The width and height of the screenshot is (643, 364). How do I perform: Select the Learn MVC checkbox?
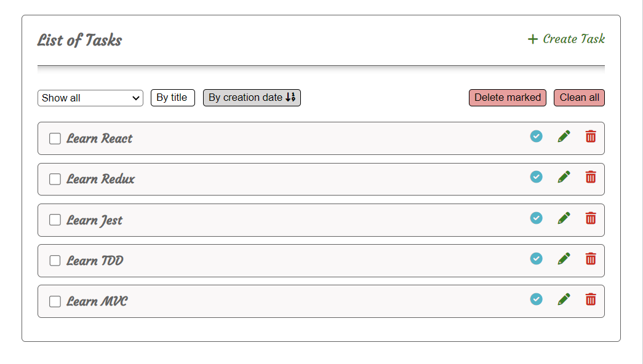(x=55, y=301)
